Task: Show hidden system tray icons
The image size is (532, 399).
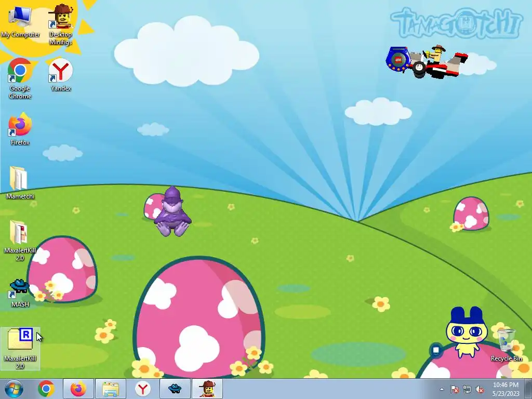Action: 442,389
